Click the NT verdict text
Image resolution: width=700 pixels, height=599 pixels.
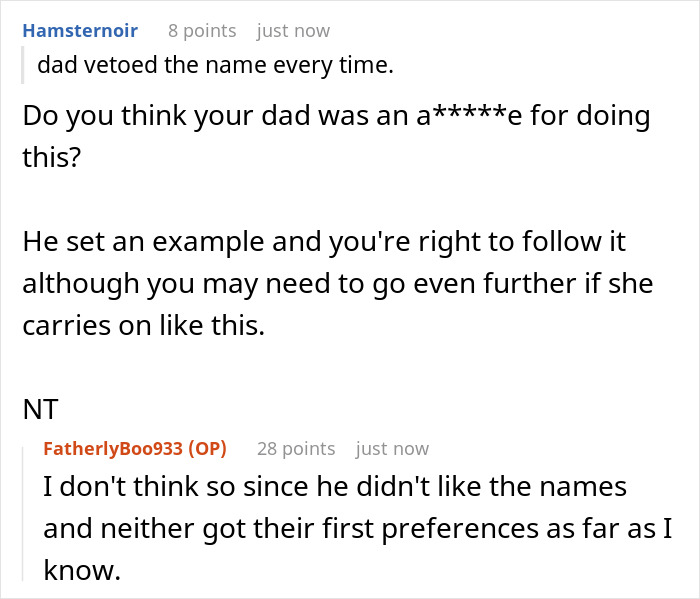[40, 408]
